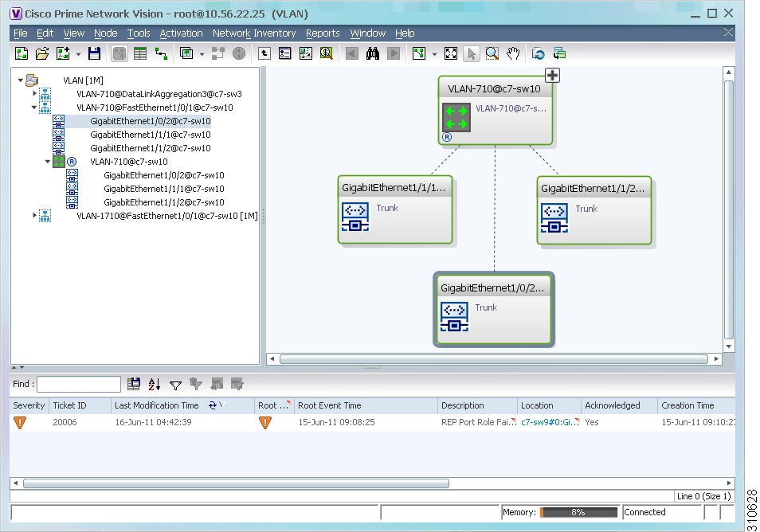The image size is (760, 532).
Task: Click ticket 20006 severity icon
Action: coord(19,423)
